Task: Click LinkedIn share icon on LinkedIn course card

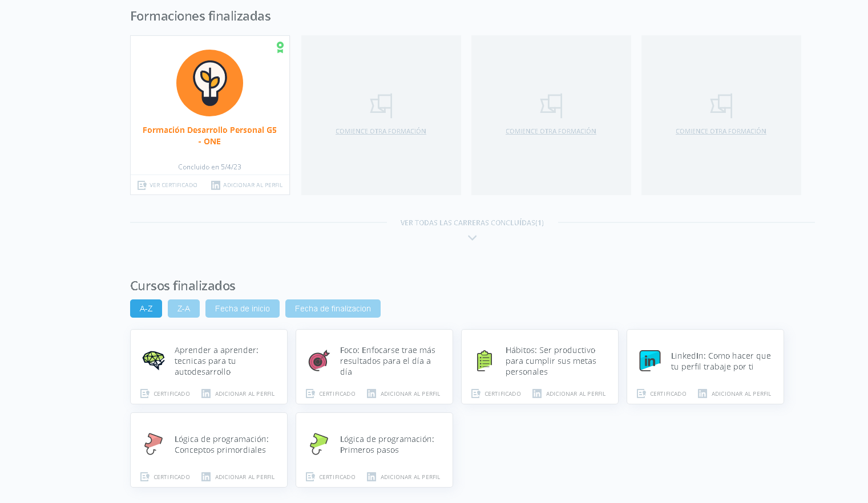Action: [x=703, y=394]
